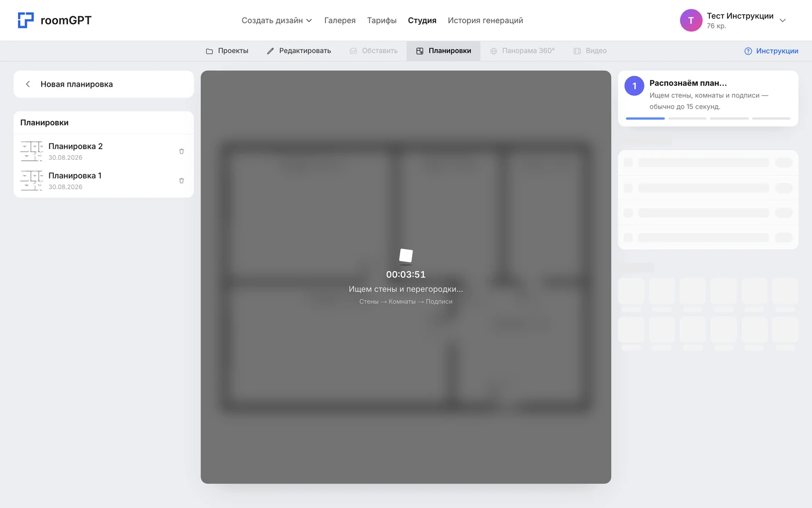Click the Инструкции help question icon

pyautogui.click(x=748, y=51)
